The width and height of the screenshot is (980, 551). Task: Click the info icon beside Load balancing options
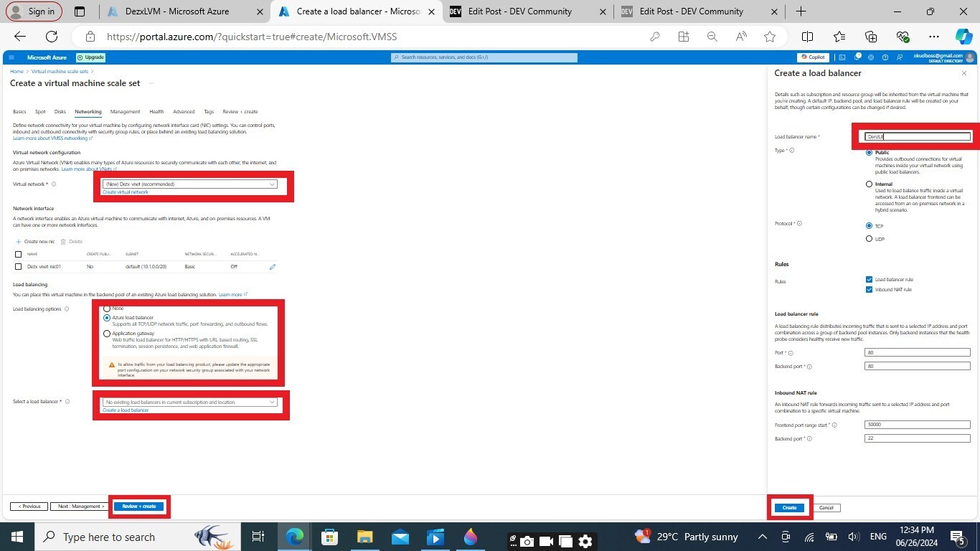point(67,309)
